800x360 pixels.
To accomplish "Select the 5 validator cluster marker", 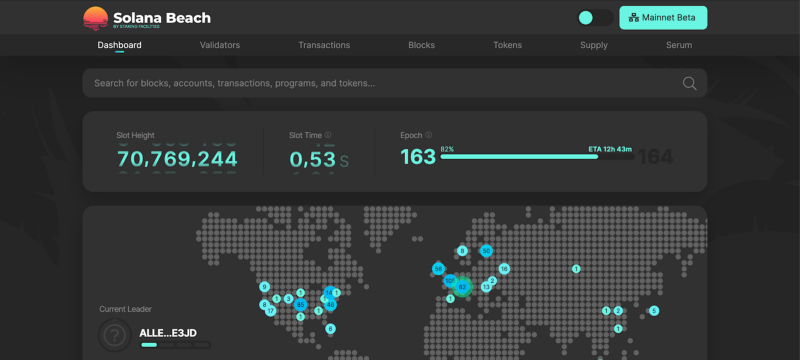I will click(x=654, y=311).
